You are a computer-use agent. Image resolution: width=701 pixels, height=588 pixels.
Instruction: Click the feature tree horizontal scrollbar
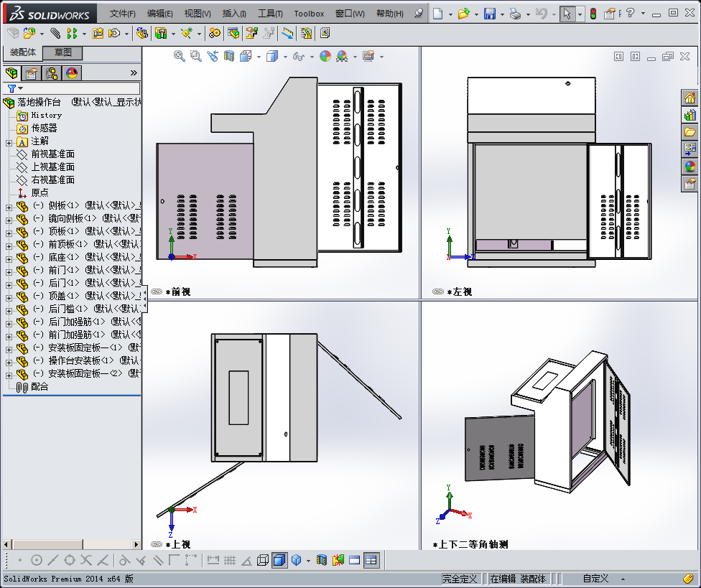click(x=72, y=544)
